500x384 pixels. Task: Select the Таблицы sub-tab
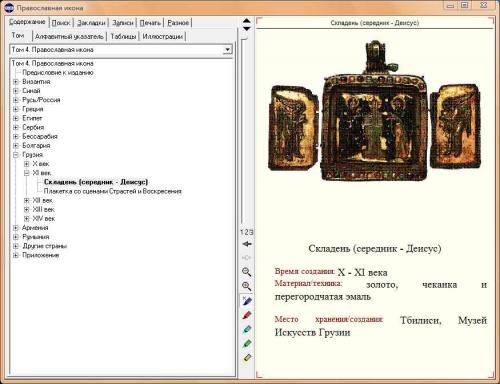pos(123,36)
